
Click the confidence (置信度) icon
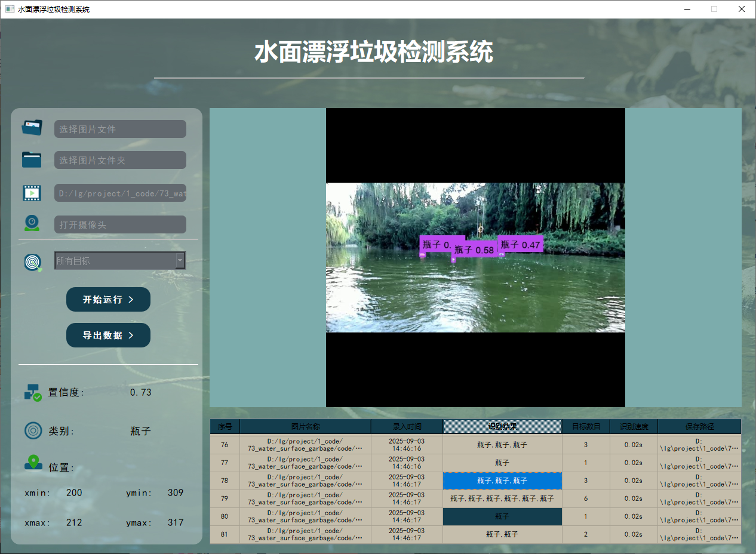pyautogui.click(x=33, y=392)
